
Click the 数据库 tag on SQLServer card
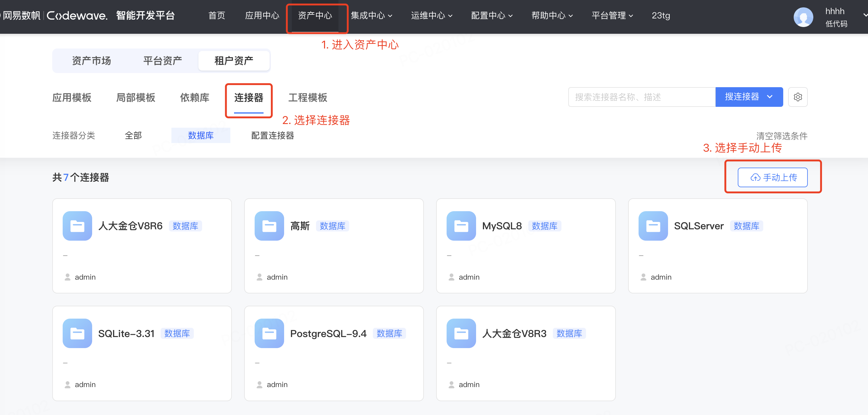[x=746, y=226]
